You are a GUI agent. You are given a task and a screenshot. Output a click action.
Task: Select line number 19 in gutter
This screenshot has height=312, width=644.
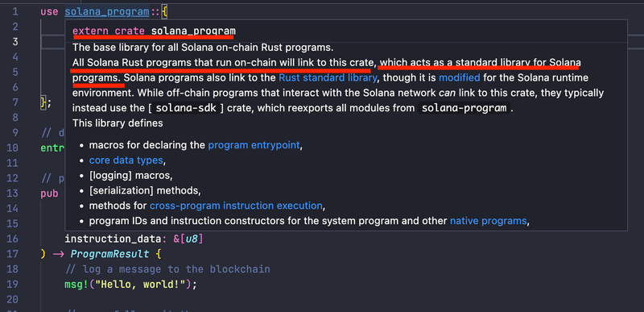pyautogui.click(x=13, y=284)
